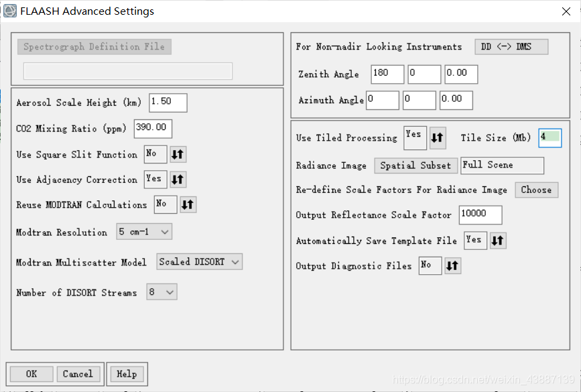The image size is (581, 392).
Task: Click Azimuth Angle seconds field
Action: point(456,100)
